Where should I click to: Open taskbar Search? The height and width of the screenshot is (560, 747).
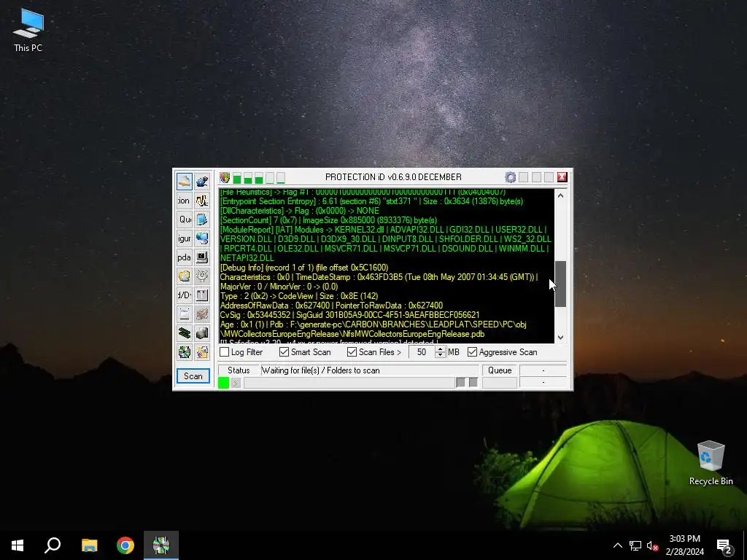(53, 545)
